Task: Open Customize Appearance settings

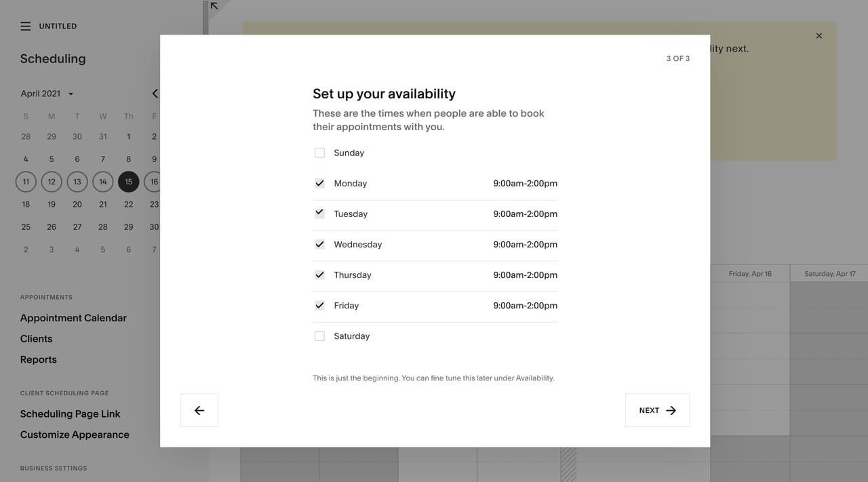Action: click(x=75, y=435)
